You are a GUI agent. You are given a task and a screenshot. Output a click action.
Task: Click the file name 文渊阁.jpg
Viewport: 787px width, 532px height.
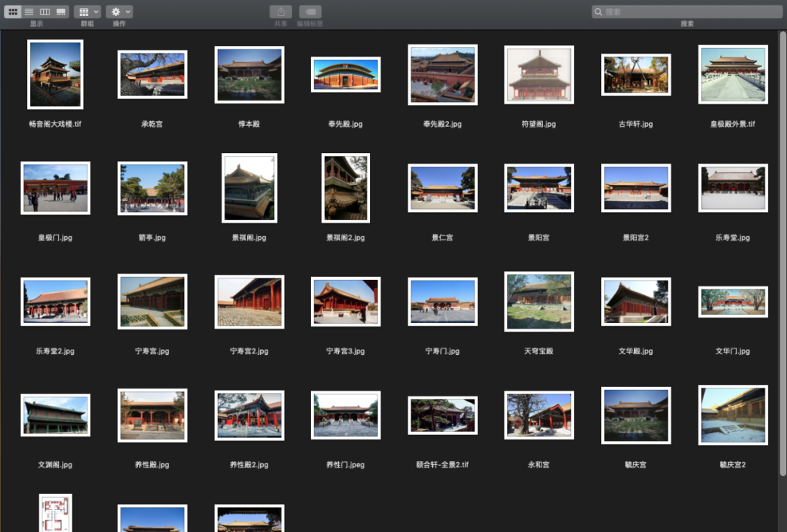click(55, 464)
